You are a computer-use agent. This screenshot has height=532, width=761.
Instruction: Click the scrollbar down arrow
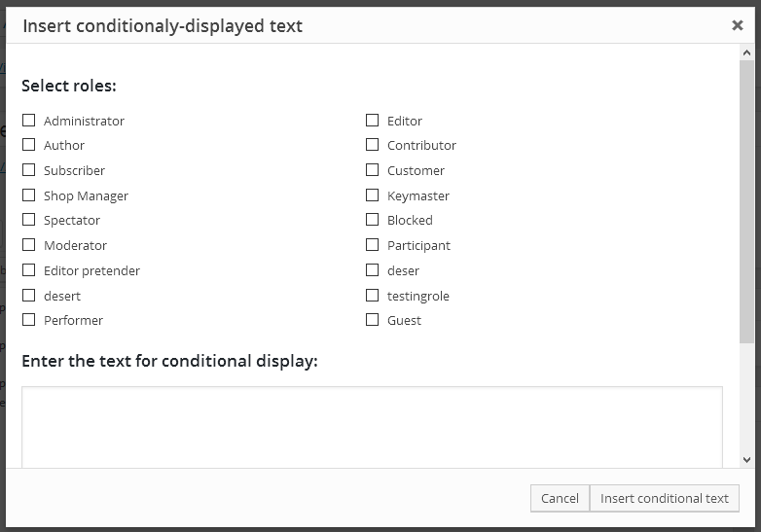[x=747, y=460]
